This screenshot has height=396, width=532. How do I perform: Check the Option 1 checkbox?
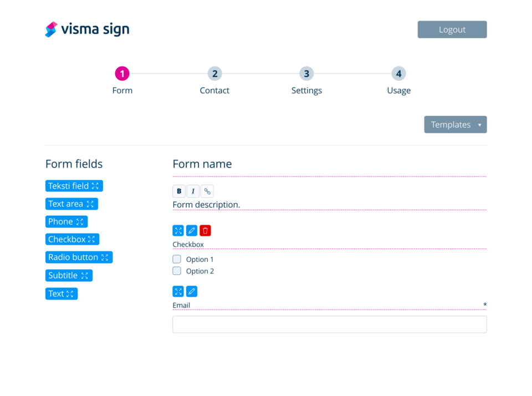[x=177, y=258]
